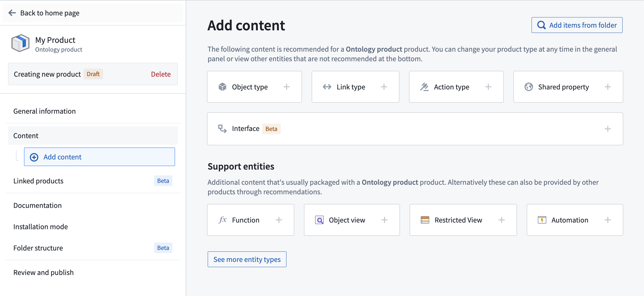Screen dimensions: 644x296
Task: Click Back to home page
Action: [x=45, y=13]
